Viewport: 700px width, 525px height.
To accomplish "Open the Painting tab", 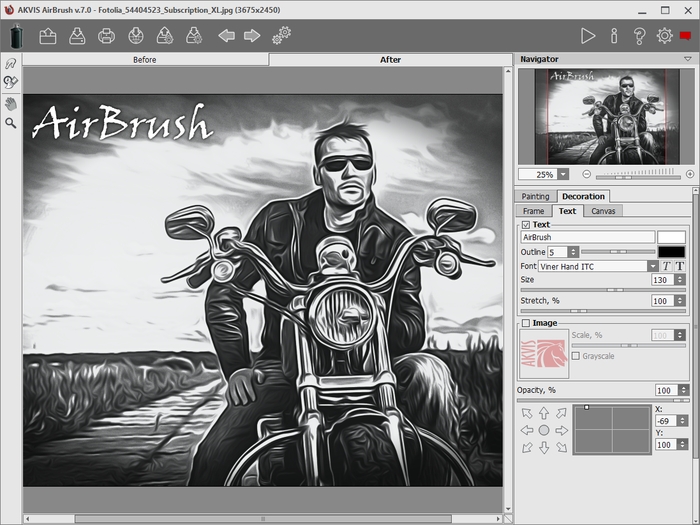I will tap(535, 196).
